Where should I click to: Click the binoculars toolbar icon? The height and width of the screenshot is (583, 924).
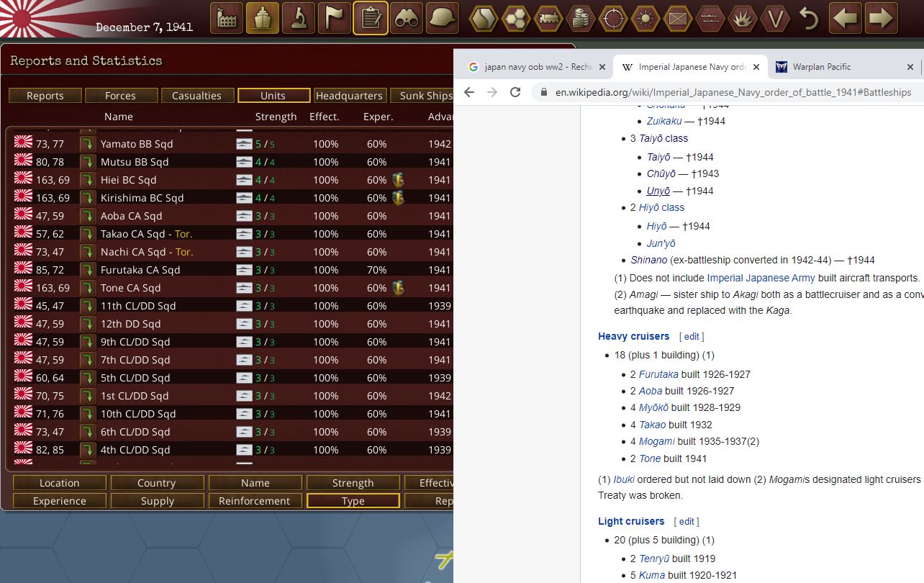pyautogui.click(x=407, y=18)
